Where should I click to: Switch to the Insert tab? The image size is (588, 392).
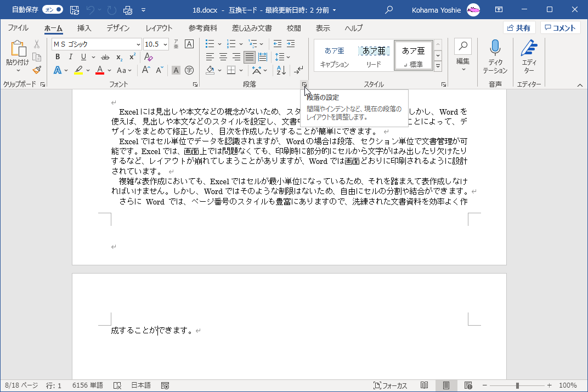[84, 28]
